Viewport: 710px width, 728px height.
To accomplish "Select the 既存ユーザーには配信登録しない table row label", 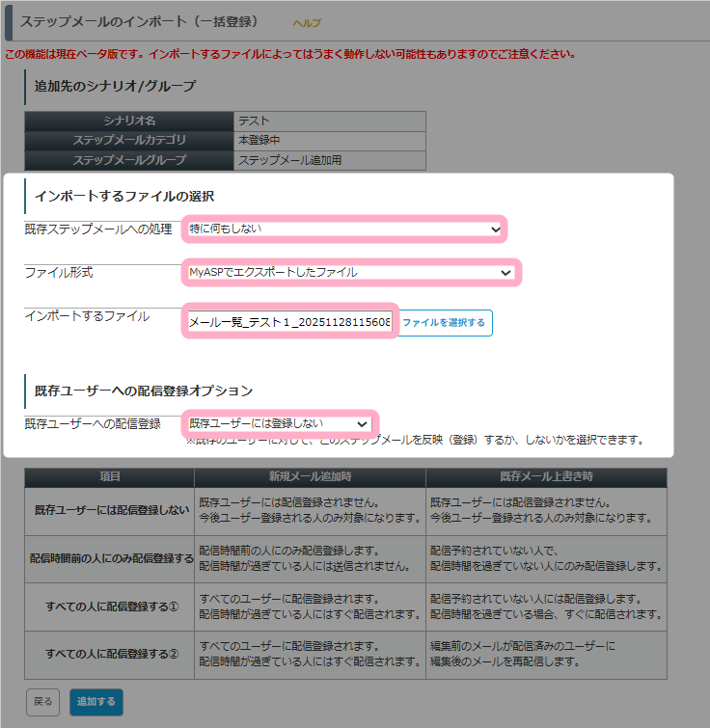I will [109, 511].
